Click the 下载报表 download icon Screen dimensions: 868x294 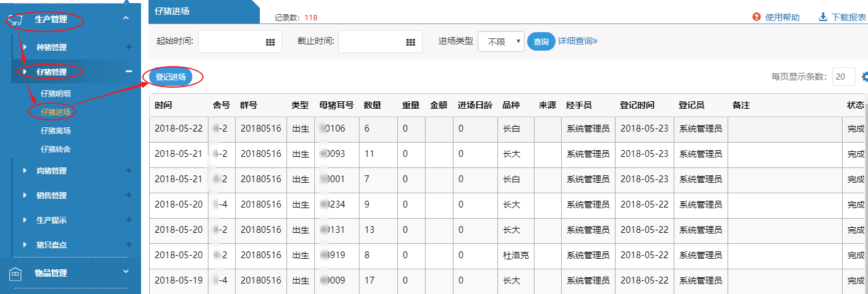pyautogui.click(x=823, y=17)
